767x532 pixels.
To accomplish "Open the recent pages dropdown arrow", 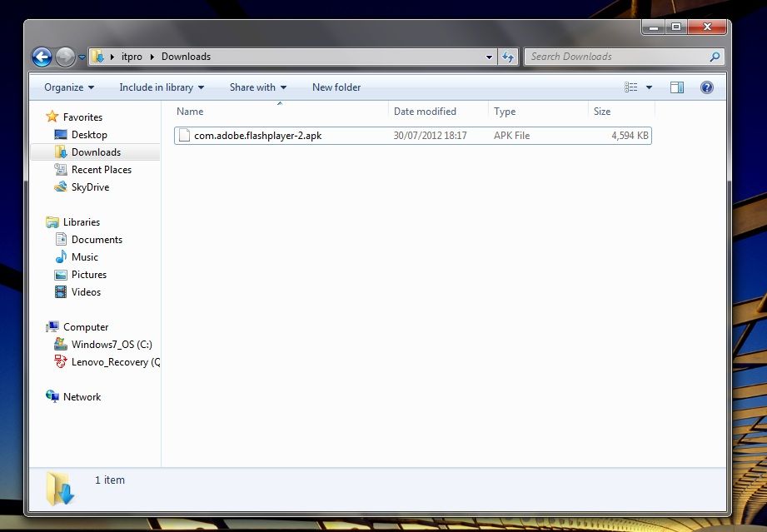I will pos(82,57).
